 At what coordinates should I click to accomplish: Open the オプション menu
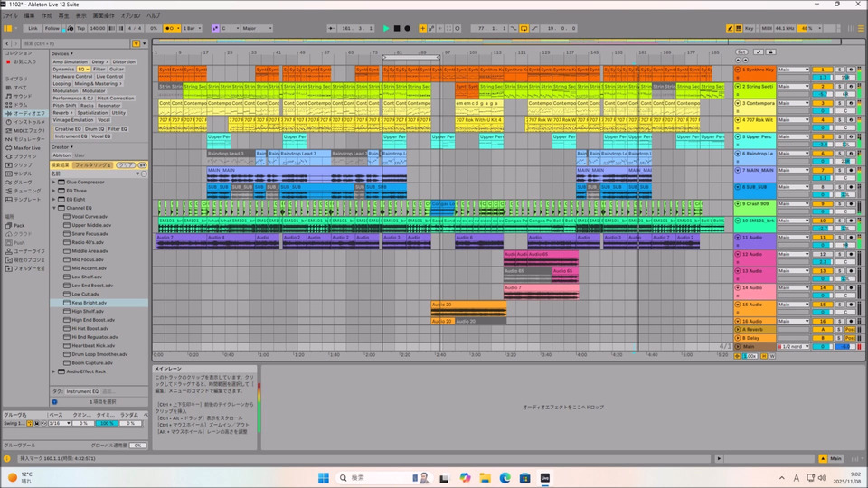pos(130,15)
